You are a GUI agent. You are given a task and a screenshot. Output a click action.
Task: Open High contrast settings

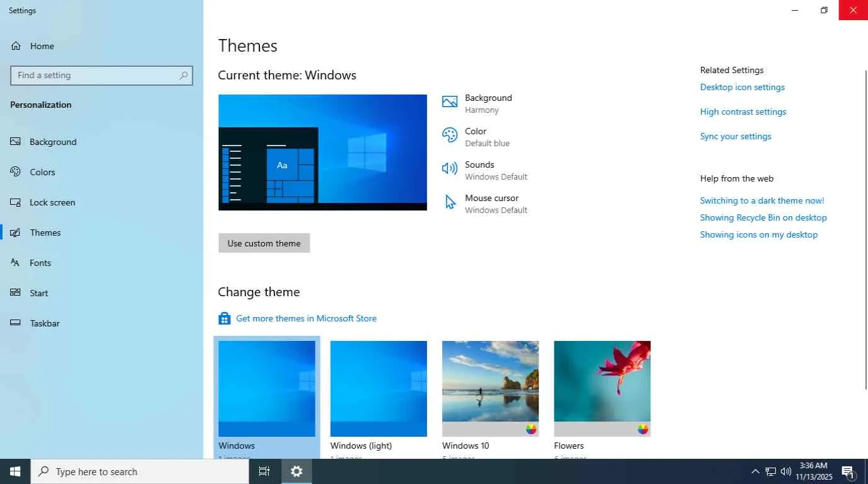[743, 112]
